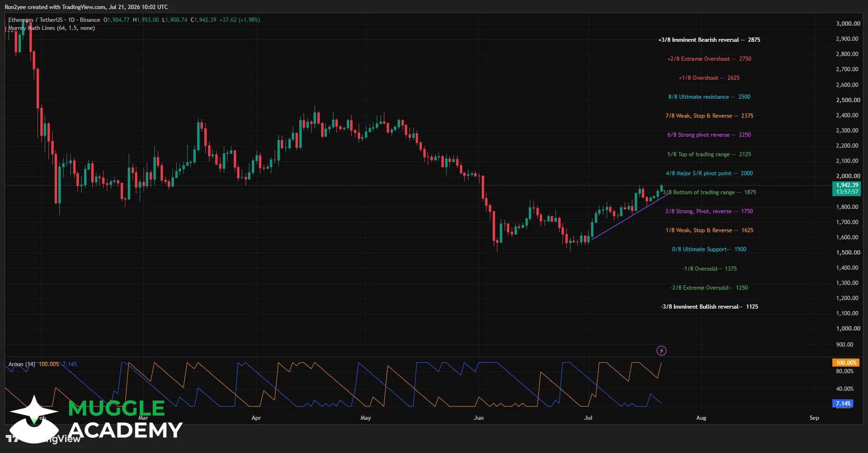Click the 1,800.00 price axis label
This screenshot has width=868, height=453.
click(848, 207)
